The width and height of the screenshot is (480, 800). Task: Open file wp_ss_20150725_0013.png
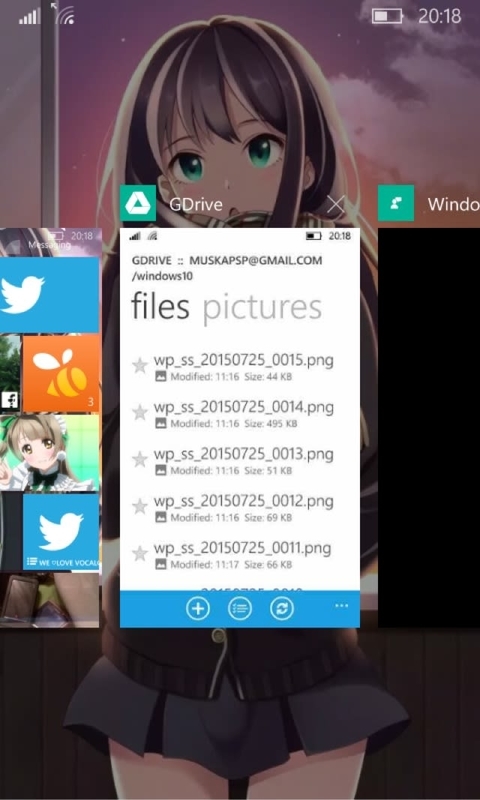[x=244, y=455]
